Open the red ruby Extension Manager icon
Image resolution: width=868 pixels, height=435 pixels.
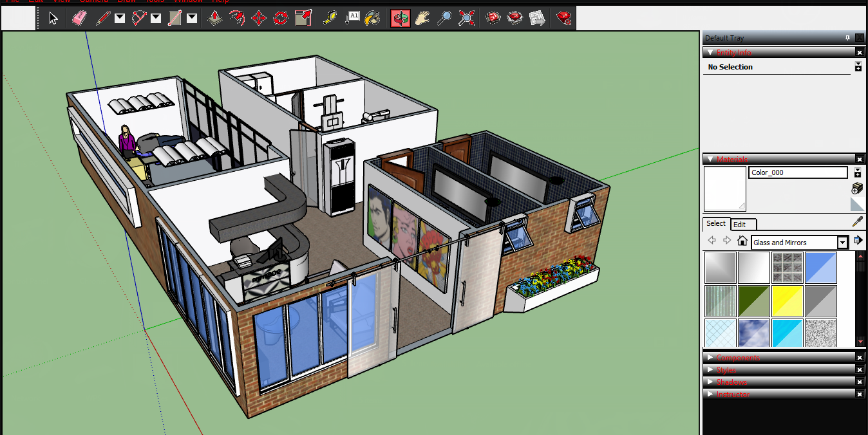click(x=564, y=18)
